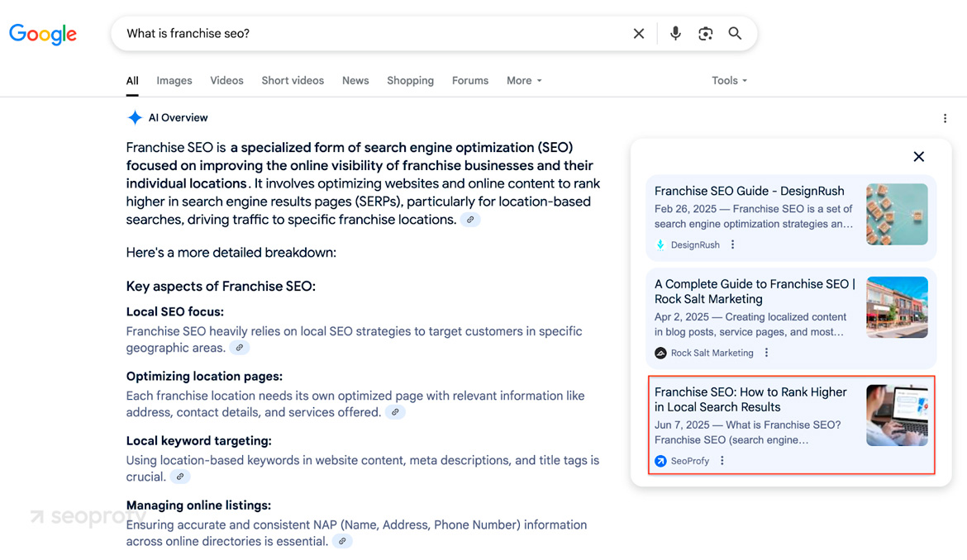Image resolution: width=967 pixels, height=560 pixels.
Task: Click the 'Local keyword targeting:' subheading
Action: coord(198,441)
